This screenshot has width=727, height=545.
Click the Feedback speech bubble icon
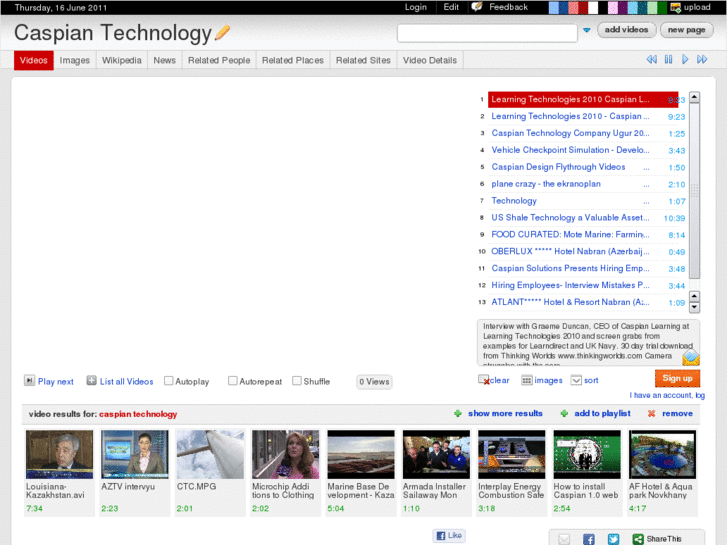(x=477, y=7)
